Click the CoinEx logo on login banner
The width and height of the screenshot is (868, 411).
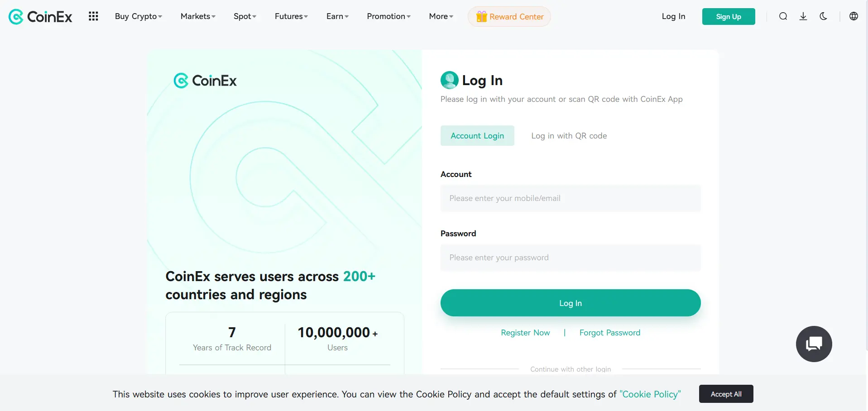tap(205, 81)
